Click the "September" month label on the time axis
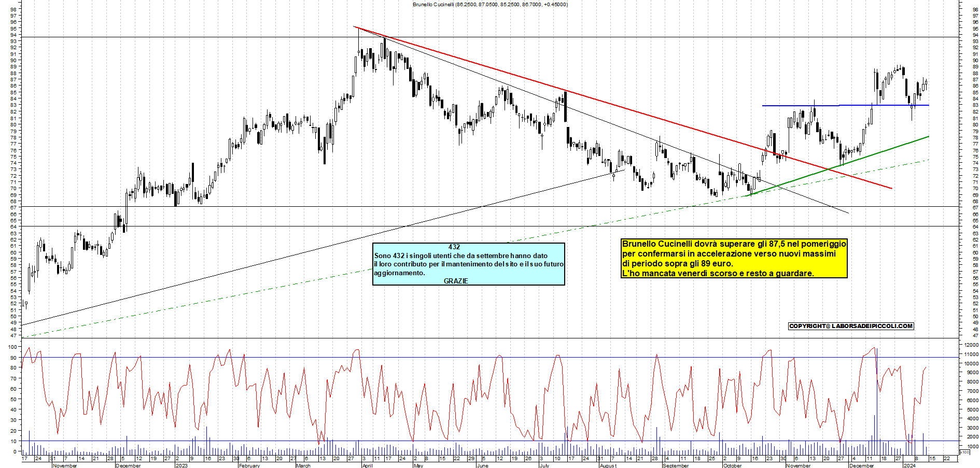This screenshot has width=980, height=468. [x=676, y=465]
